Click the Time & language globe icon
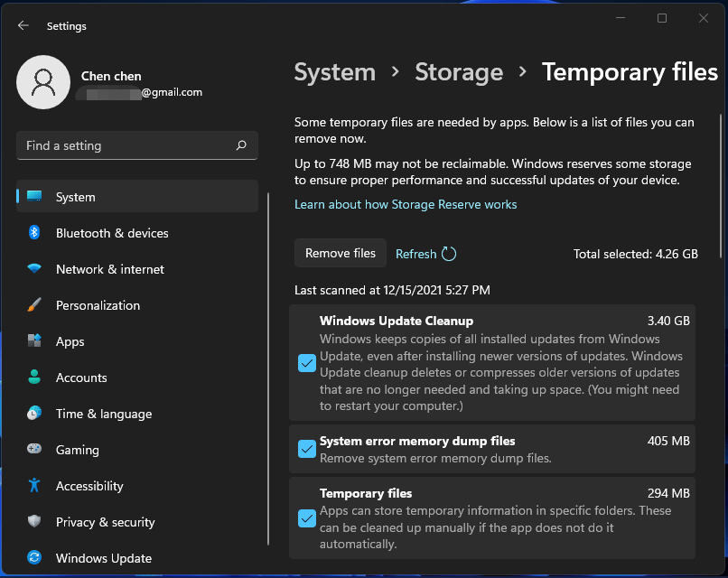728x578 pixels. (34, 413)
